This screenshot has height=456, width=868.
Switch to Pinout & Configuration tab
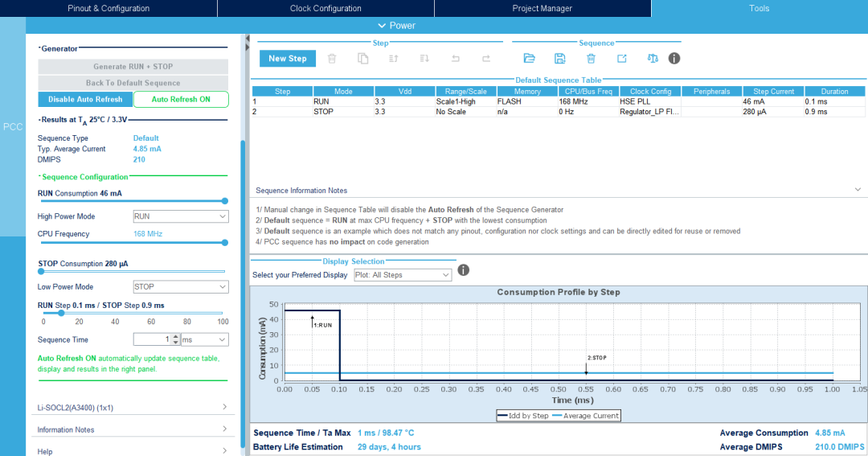108,8
